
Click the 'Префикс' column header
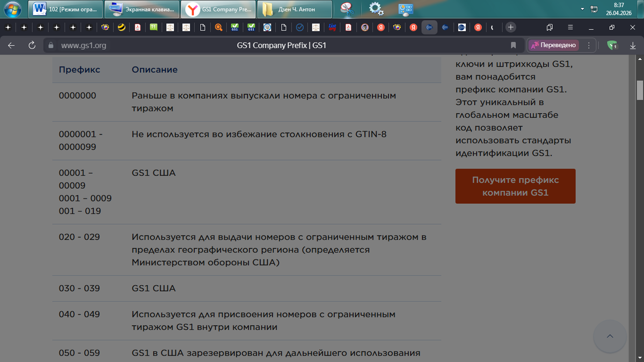[x=79, y=70]
